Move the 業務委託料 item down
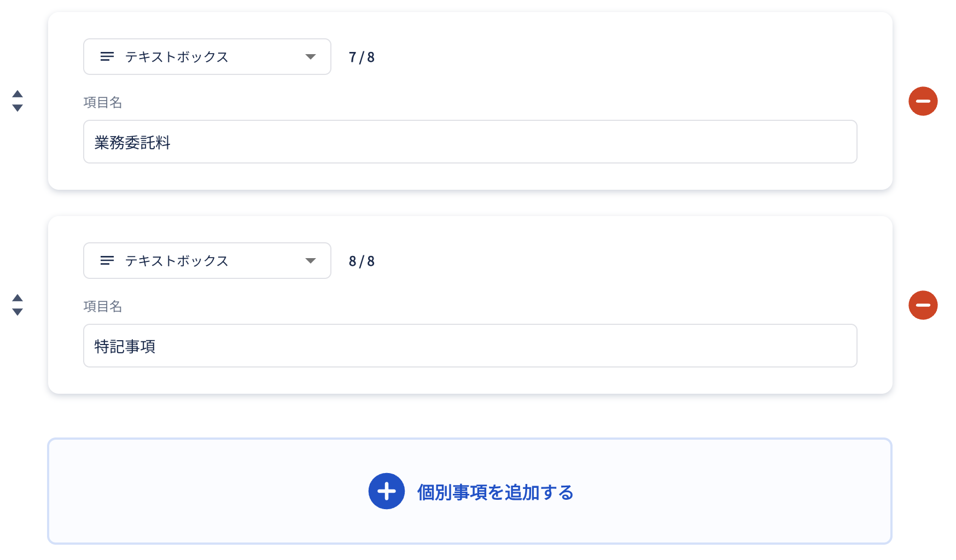 (x=18, y=108)
